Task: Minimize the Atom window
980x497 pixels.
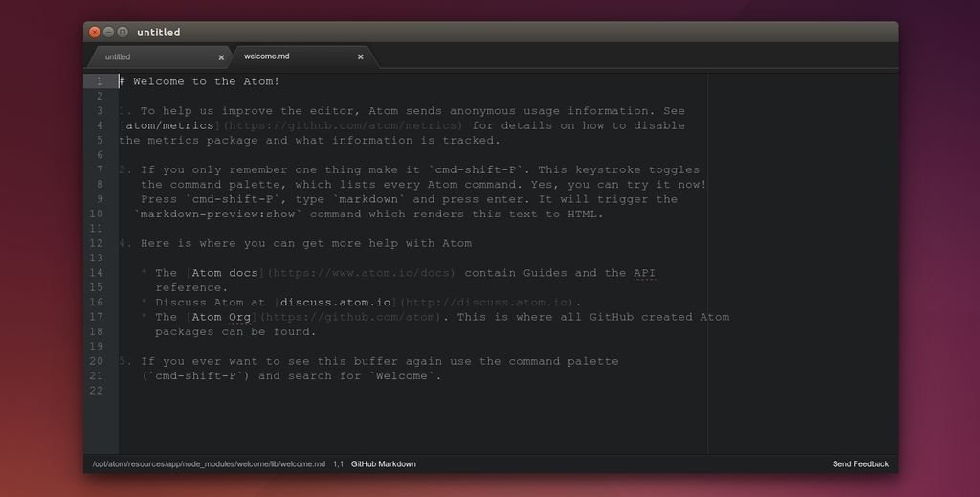Action: click(108, 32)
